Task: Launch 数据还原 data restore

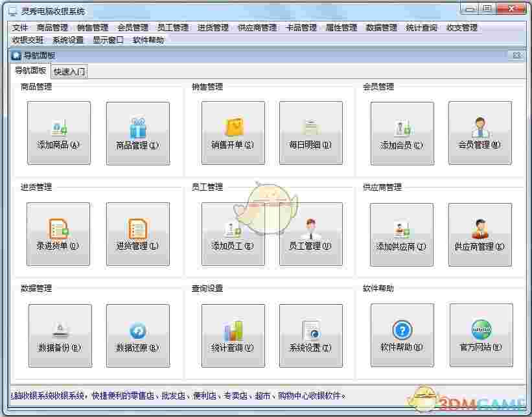Action: point(138,335)
